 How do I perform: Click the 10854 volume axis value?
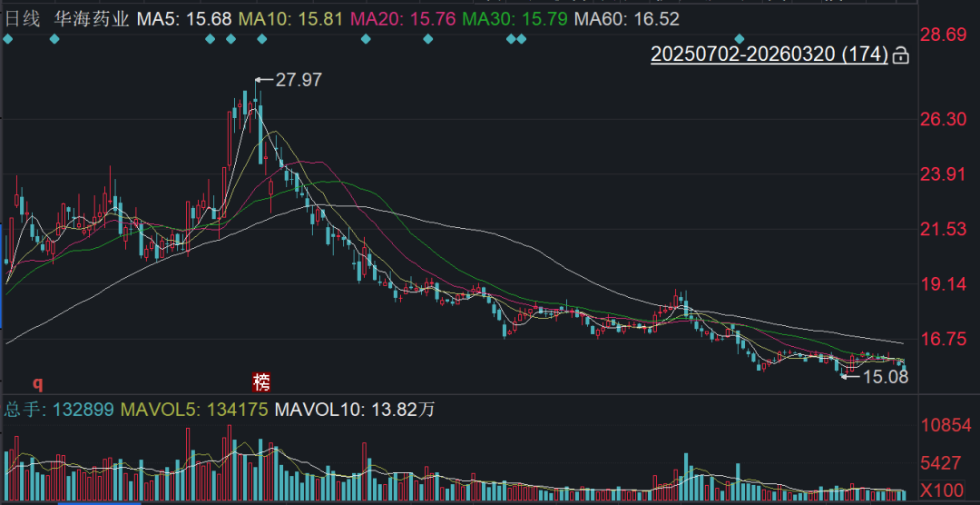coord(946,426)
